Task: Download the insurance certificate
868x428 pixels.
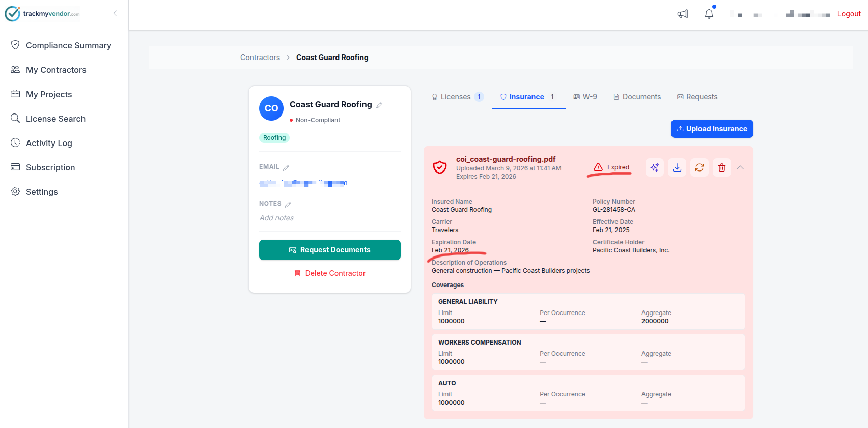Action: point(677,167)
